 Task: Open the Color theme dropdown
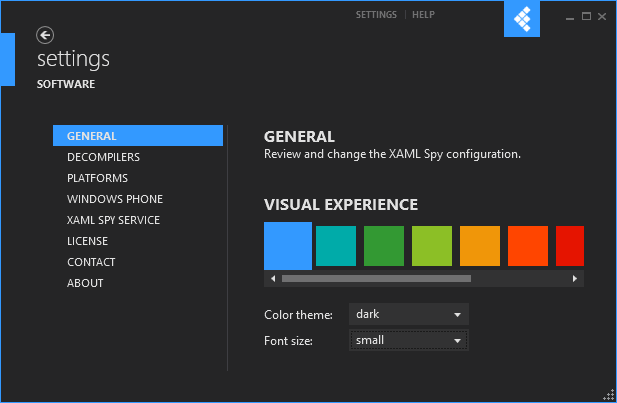point(409,314)
